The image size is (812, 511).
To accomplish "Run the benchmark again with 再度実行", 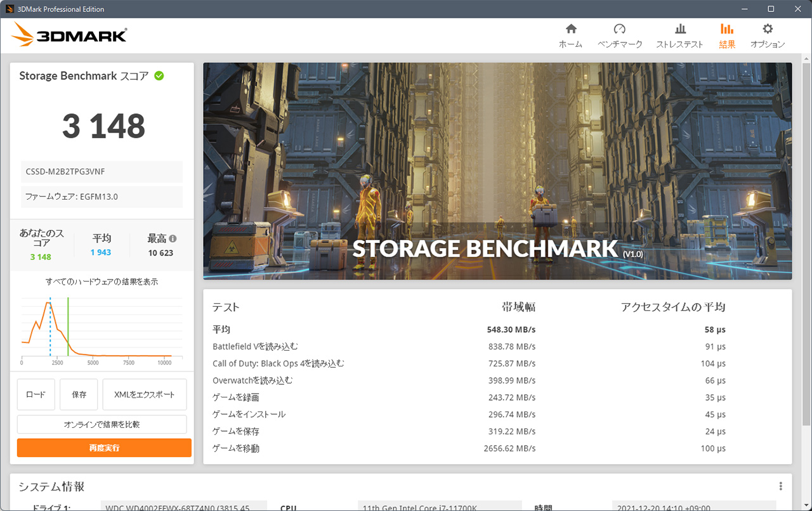I will pos(104,448).
